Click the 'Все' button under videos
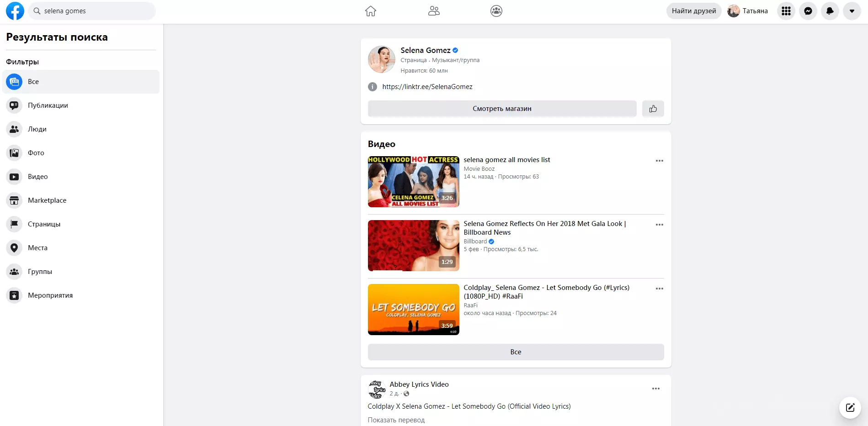 (x=516, y=352)
